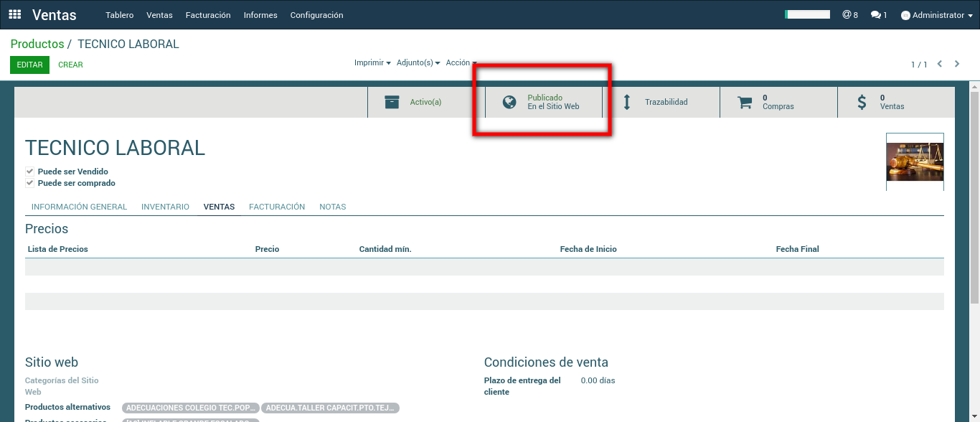This screenshot has height=422, width=980.
Task: Expand the Adjunto(s) dropdown
Action: [x=418, y=63]
